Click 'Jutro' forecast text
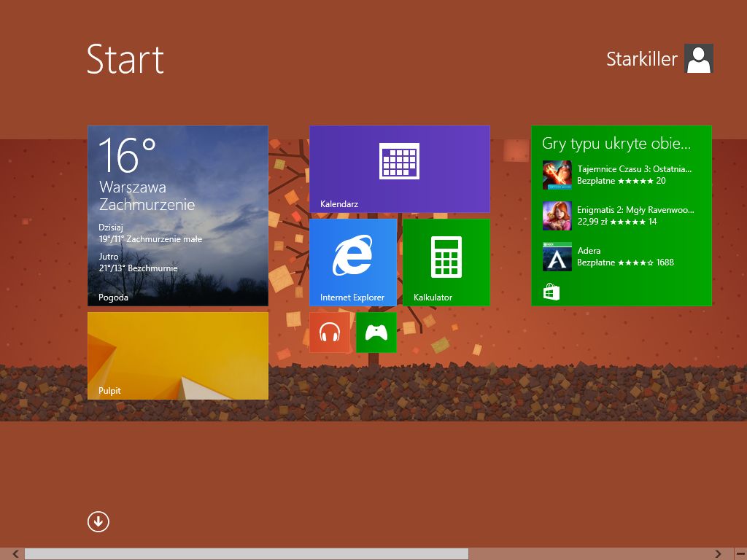The height and width of the screenshot is (560, 747). [x=109, y=257]
